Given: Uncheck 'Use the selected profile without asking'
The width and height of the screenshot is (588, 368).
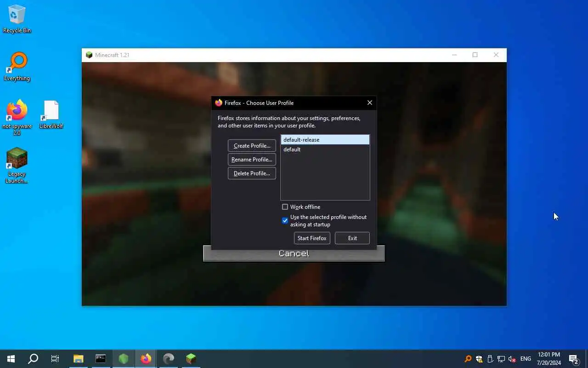Looking at the screenshot, I should [x=285, y=221].
